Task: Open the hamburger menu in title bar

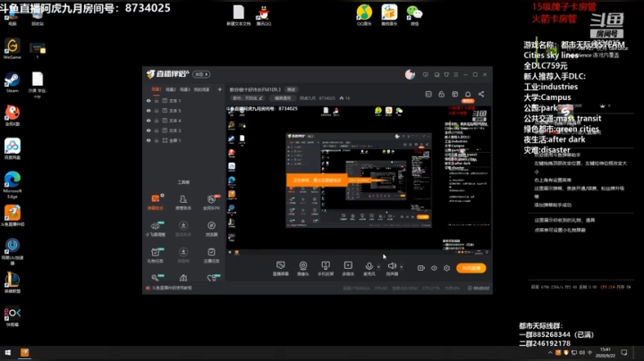Action: pyautogui.click(x=456, y=75)
